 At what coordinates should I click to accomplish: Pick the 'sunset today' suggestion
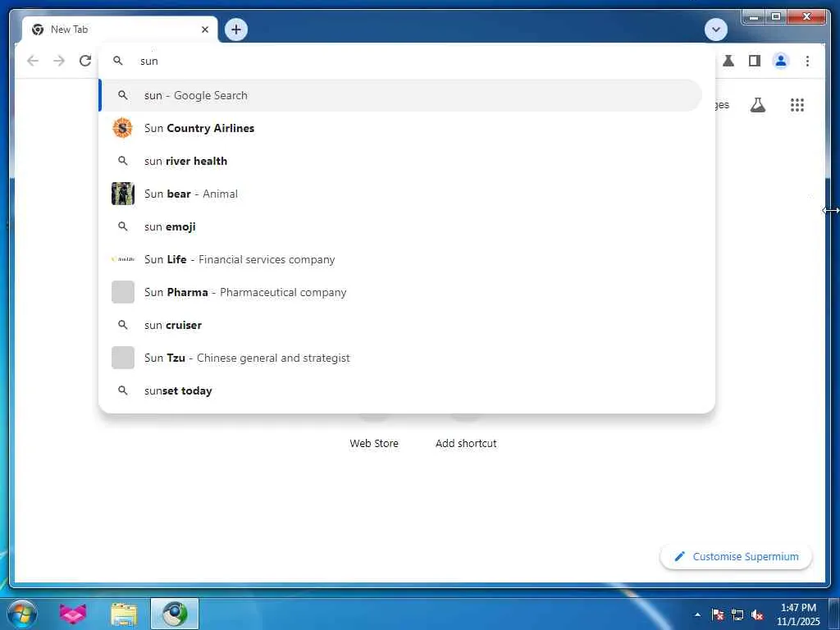pyautogui.click(x=400, y=390)
